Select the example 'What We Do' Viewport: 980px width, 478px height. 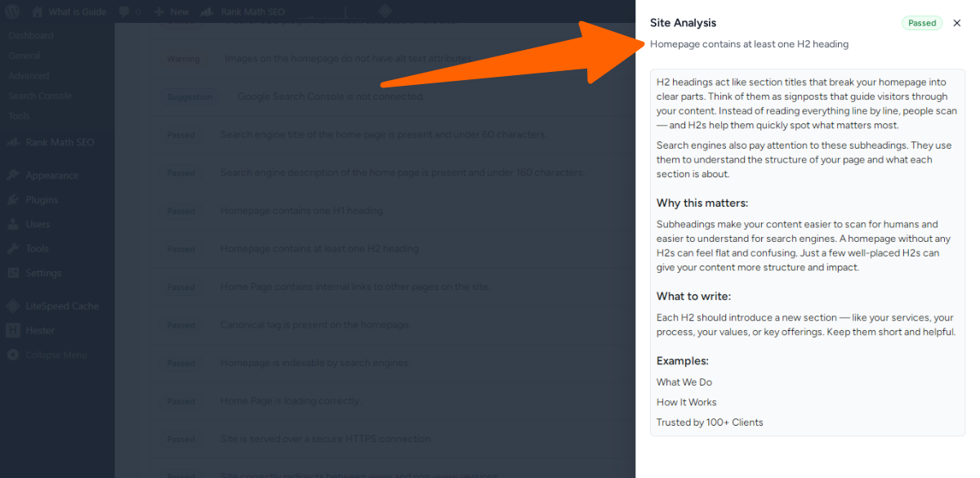pos(684,382)
